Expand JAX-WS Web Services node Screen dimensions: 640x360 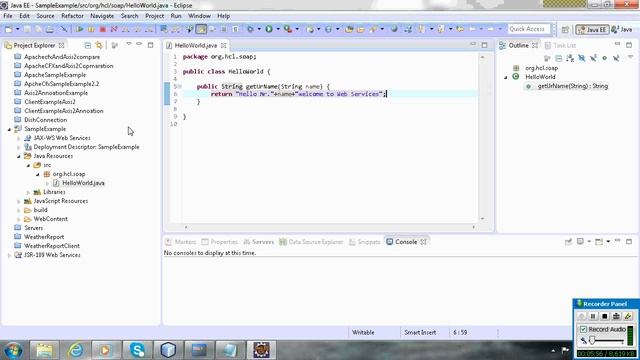coord(19,138)
